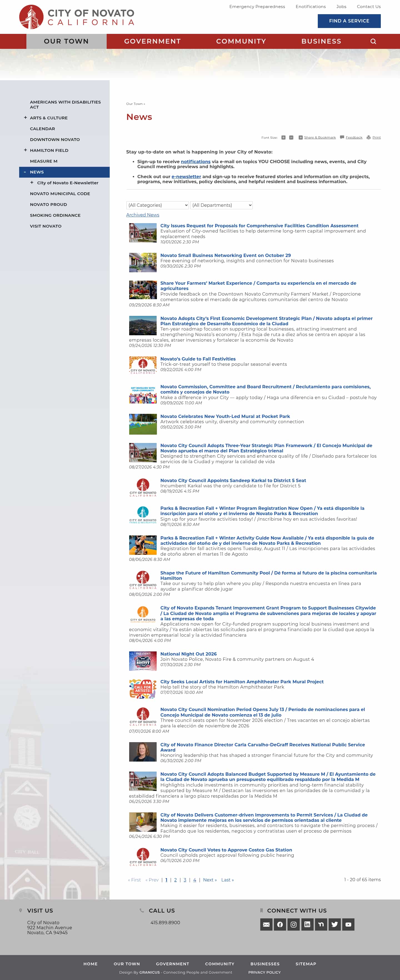Expand City of Novato E-Newsletter subitem
This screenshot has width=400, height=980.
32,183
